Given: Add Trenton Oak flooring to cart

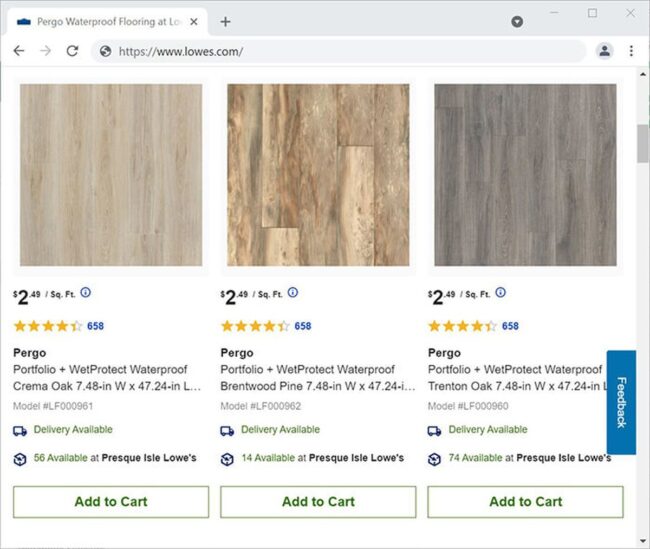Looking at the screenshot, I should coord(526,502).
